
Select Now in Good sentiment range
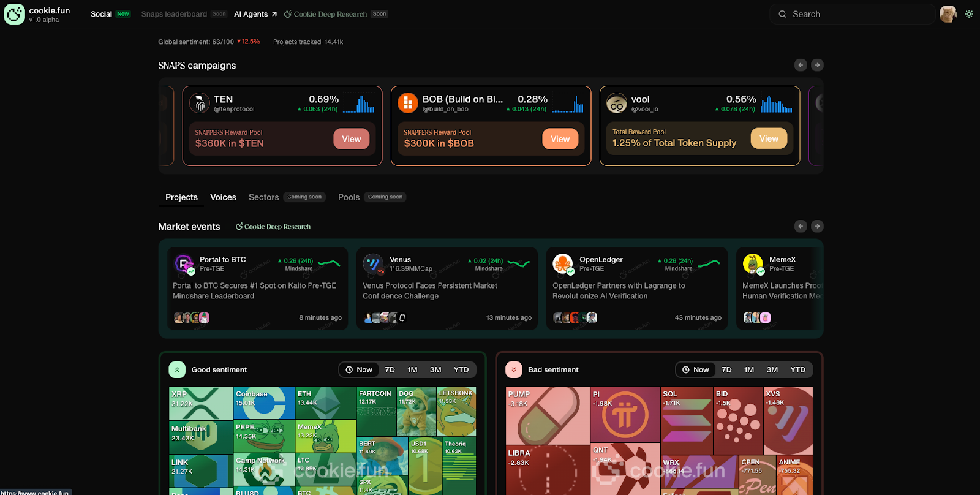[x=359, y=370]
